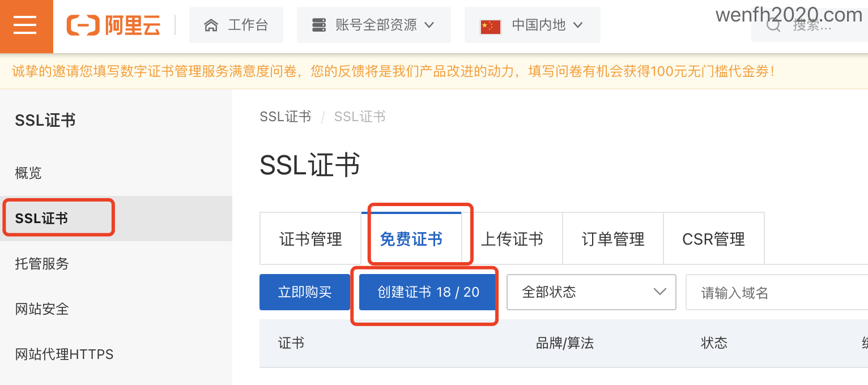868x385 pixels.
Task: Select 托管服务 in the sidebar
Action: tap(42, 263)
